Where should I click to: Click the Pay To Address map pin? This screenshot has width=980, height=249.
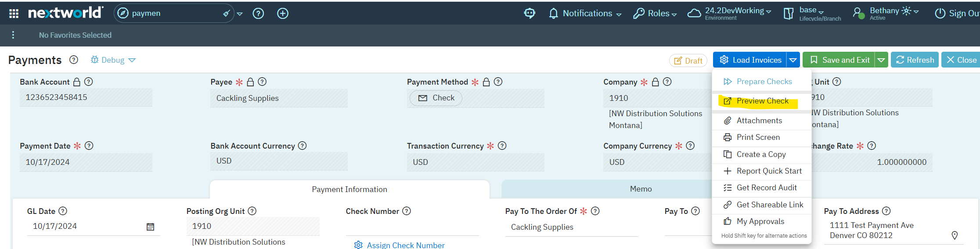click(955, 235)
